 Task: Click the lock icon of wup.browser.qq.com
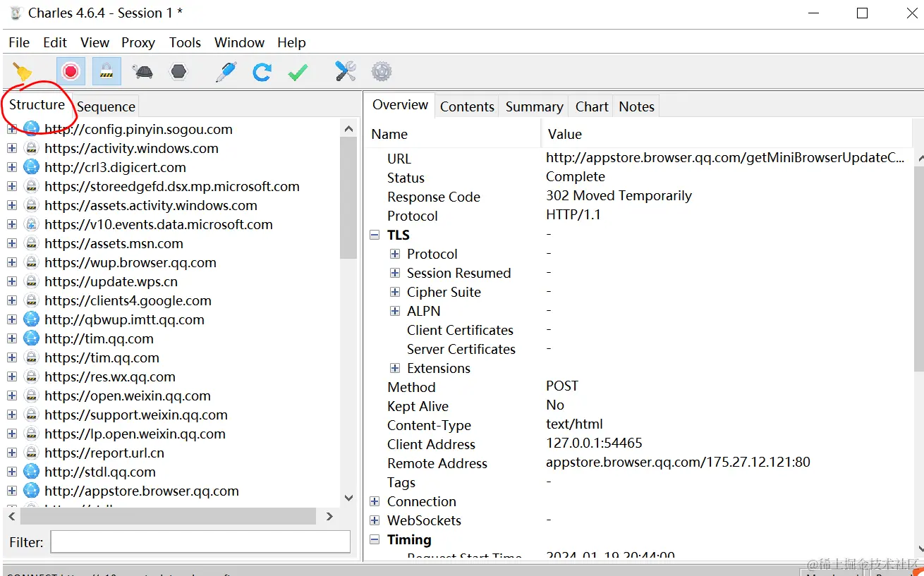coord(31,262)
